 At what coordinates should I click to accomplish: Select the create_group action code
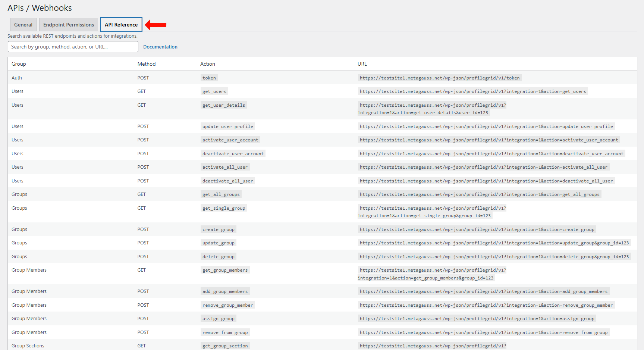[x=218, y=229]
